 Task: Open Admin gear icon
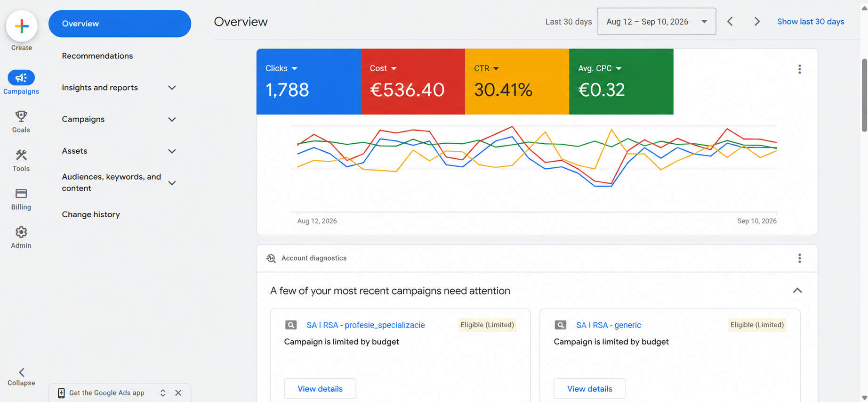tap(21, 232)
